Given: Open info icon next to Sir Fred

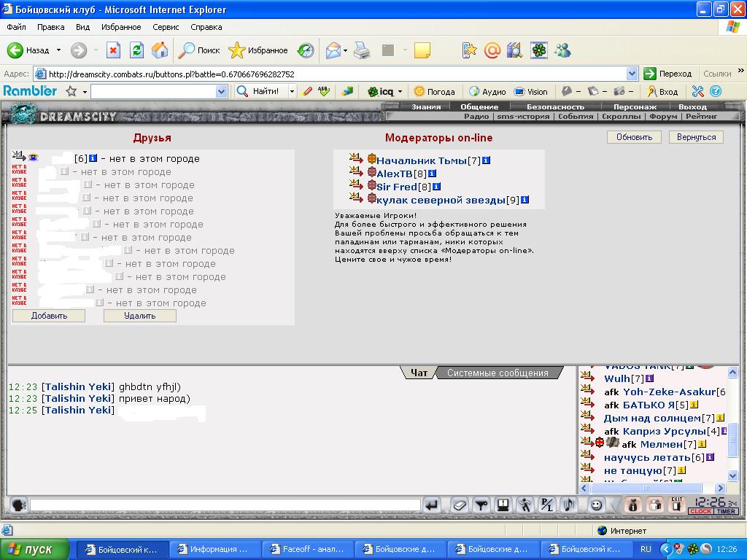Looking at the screenshot, I should (x=436, y=187).
